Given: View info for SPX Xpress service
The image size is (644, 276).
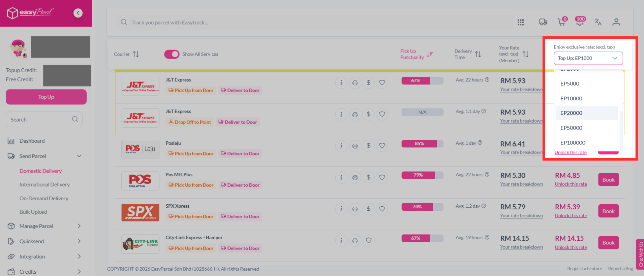Looking at the screenshot, I should 341,209.
